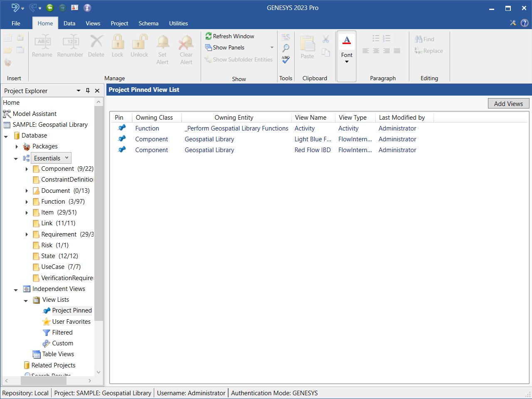532x399 pixels.
Task: Select the User Favorites star icon
Action: point(47,322)
